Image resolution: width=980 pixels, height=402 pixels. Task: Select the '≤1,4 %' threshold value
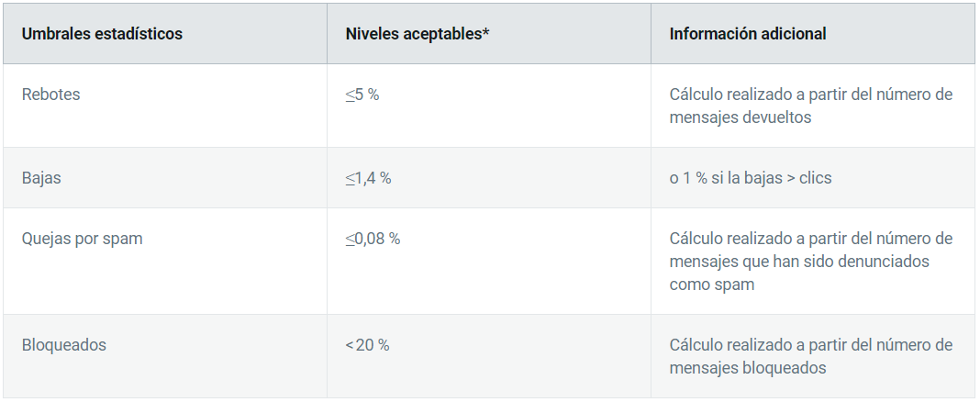tap(368, 177)
